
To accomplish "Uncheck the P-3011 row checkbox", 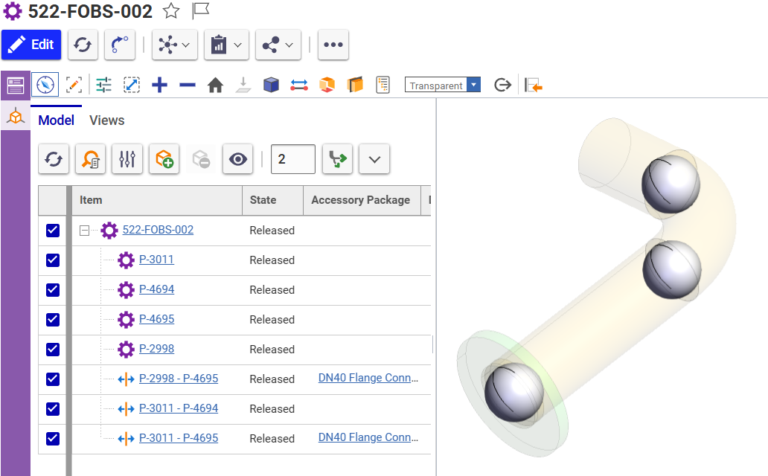I will (x=53, y=260).
